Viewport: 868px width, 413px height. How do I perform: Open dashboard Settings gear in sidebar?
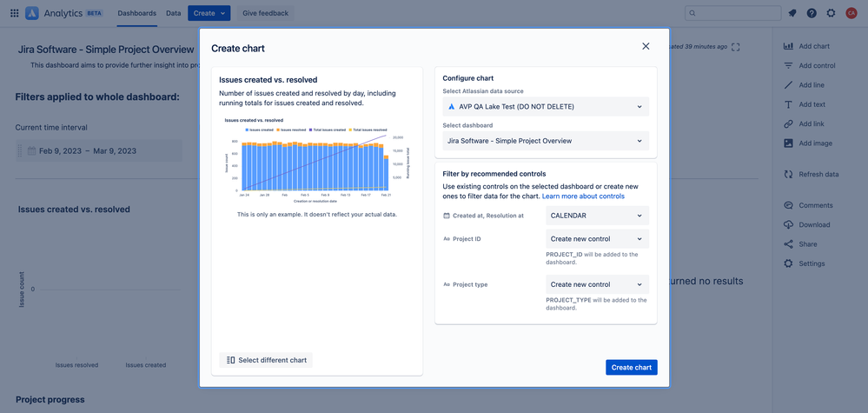tap(789, 263)
